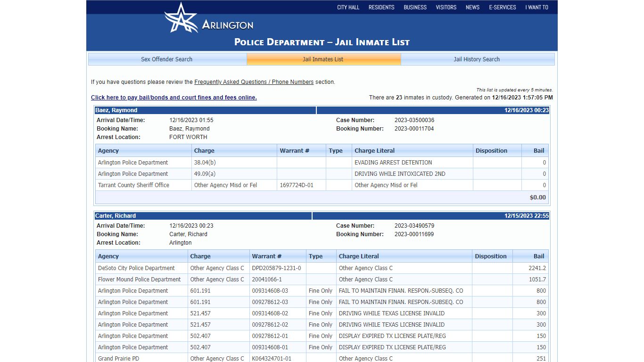
Task: Open the CITY HALL menu
Action: pyautogui.click(x=348, y=7)
